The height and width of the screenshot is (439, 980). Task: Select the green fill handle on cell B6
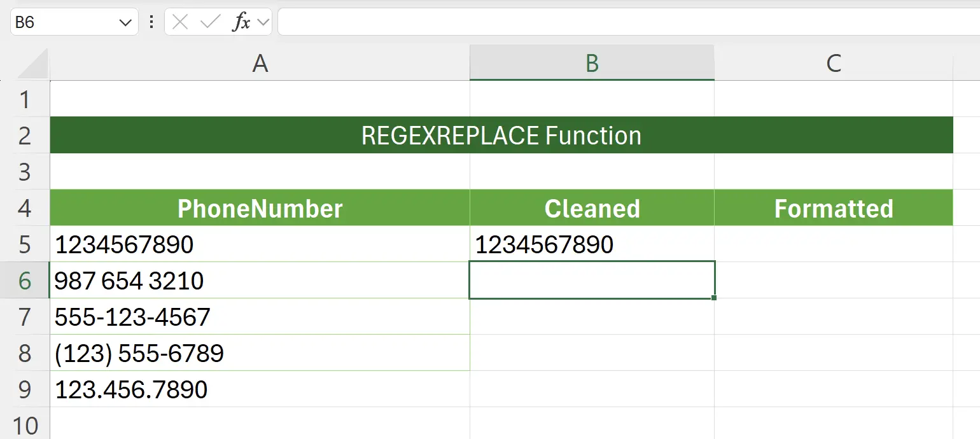click(714, 296)
